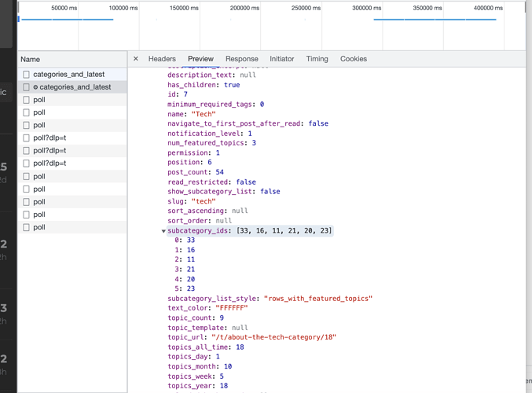Click the 200000 ms timeline marker
Screen dimensions: 532x393
pos(244,8)
